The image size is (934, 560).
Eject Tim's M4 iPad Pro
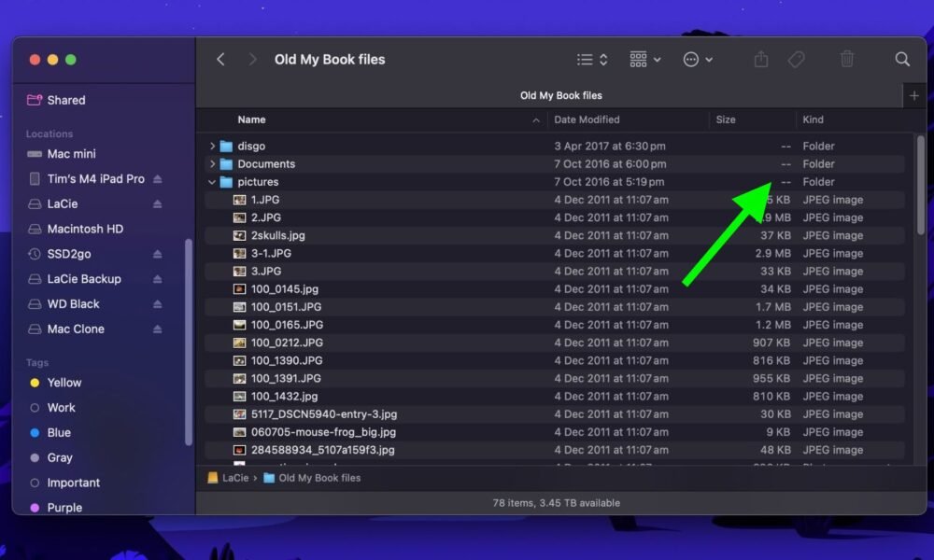coord(157,179)
